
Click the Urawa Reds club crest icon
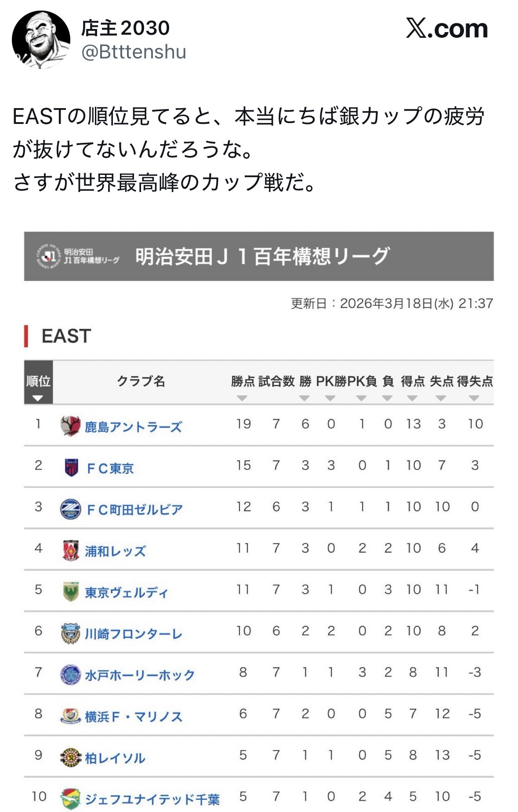[x=71, y=550]
